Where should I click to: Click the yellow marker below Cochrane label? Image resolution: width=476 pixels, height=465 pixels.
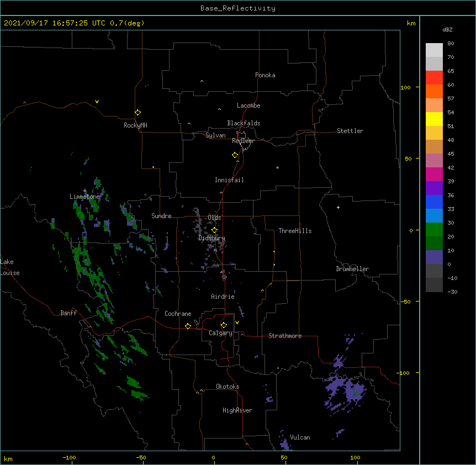[x=188, y=326]
